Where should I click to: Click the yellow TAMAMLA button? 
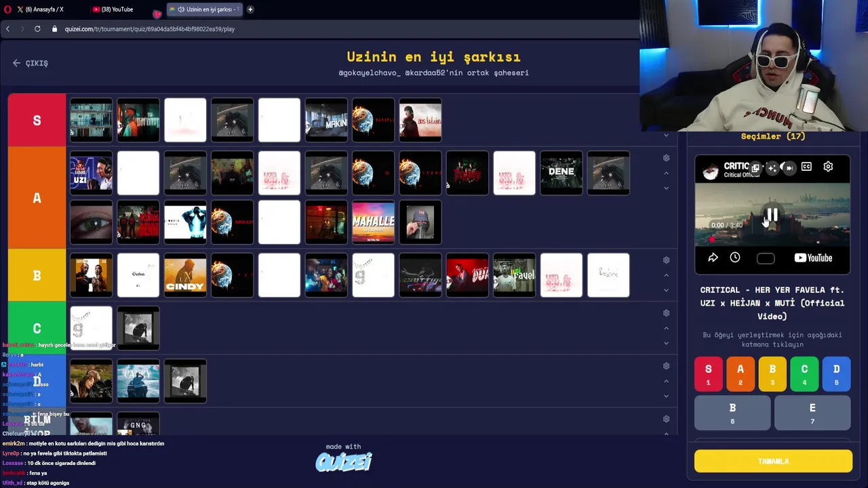click(773, 461)
